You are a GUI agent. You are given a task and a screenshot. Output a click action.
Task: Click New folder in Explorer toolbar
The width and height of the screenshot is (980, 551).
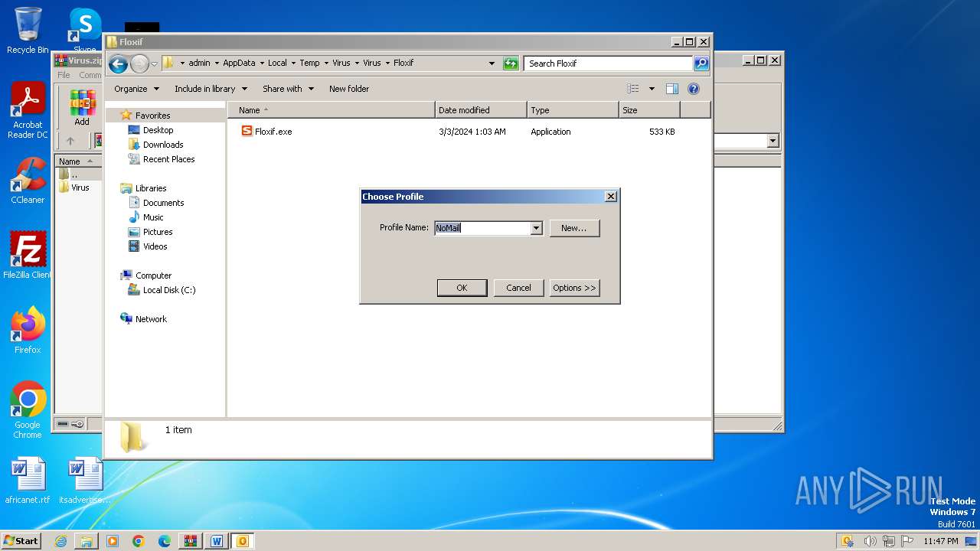click(349, 89)
